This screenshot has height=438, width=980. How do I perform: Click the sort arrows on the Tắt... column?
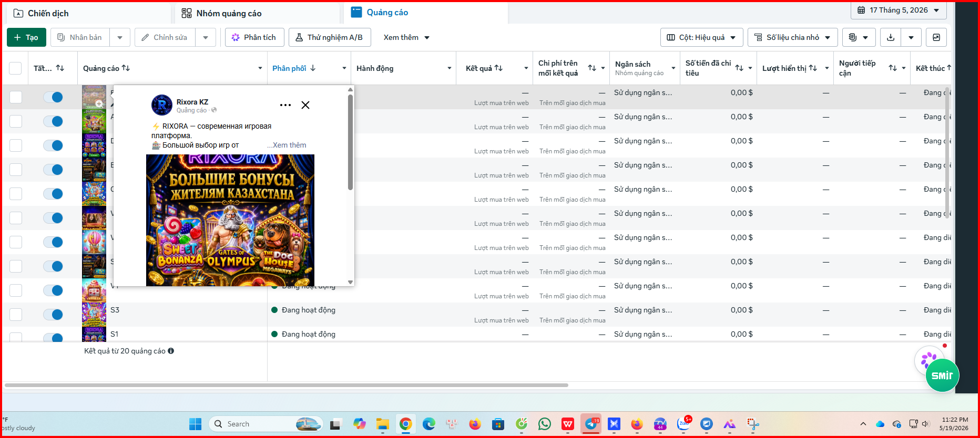[60, 68]
